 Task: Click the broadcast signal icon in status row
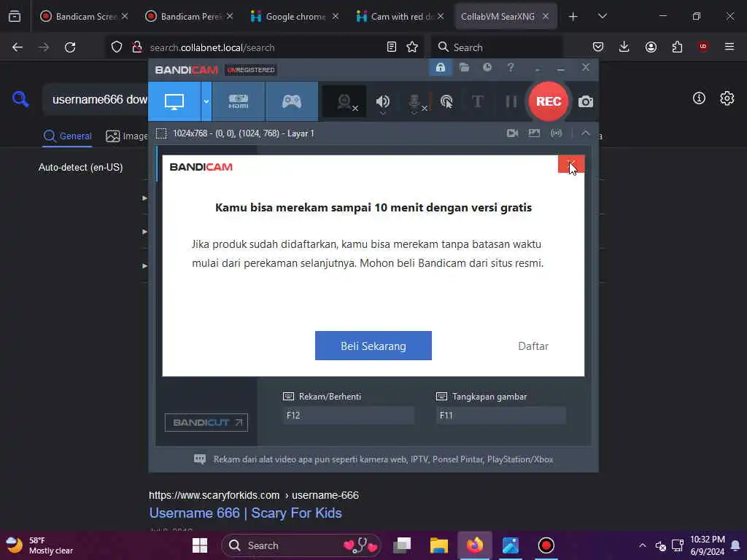[x=556, y=133]
